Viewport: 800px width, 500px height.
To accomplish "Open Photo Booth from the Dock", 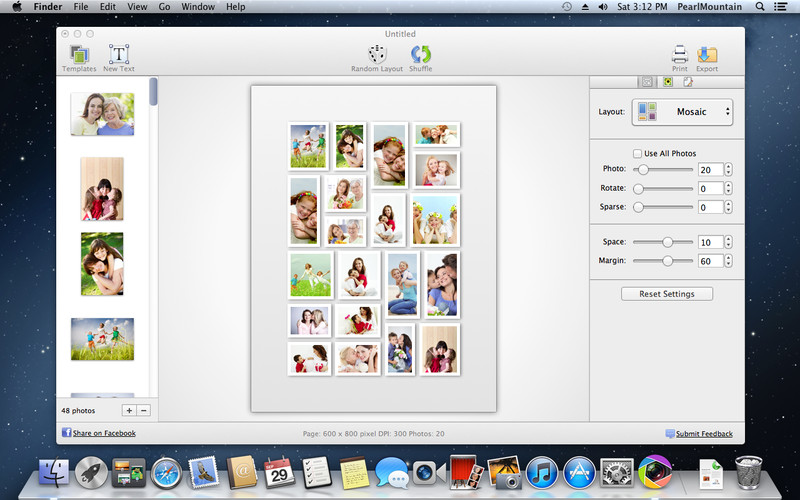I will (x=466, y=472).
